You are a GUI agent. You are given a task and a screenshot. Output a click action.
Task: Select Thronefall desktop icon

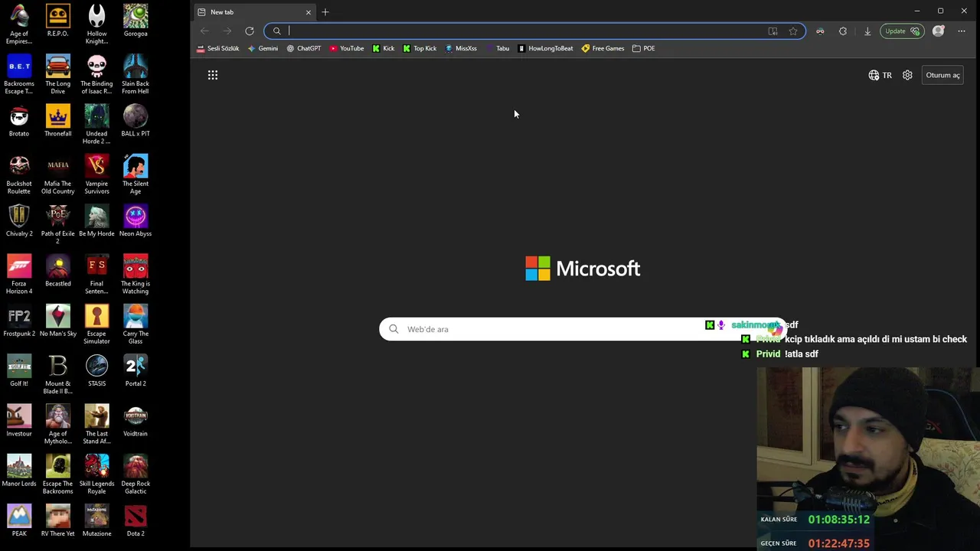click(x=57, y=121)
